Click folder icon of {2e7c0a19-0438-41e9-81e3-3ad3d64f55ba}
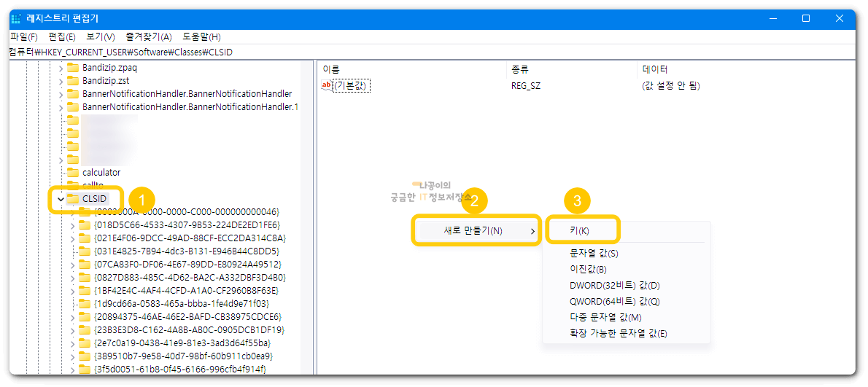Image resolution: width=868 pixels, height=387 pixels. [x=84, y=343]
